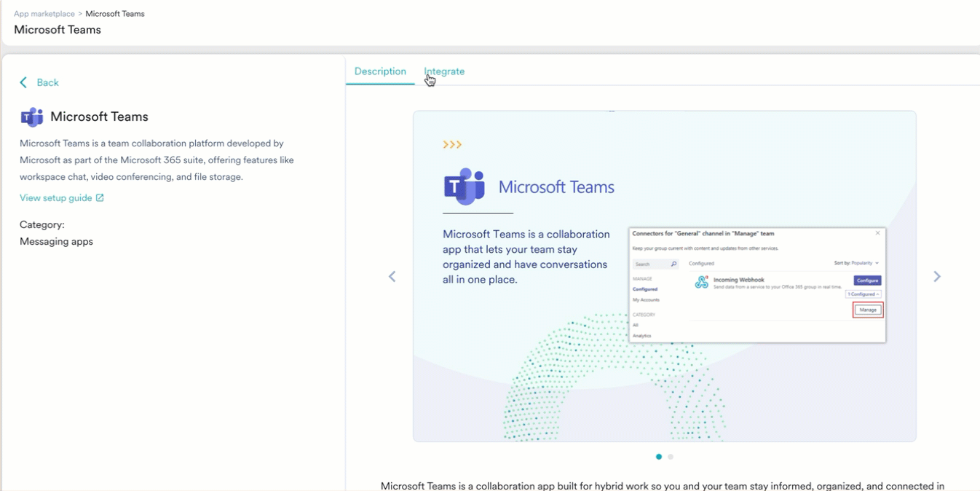Open the Integrate tab
Image resolution: width=980 pixels, height=491 pixels.
(x=444, y=71)
